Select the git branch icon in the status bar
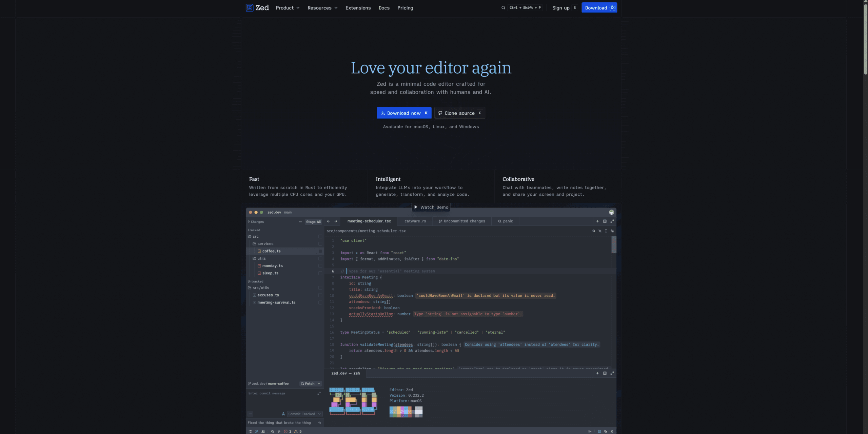This screenshot has height=434, width=868. pyautogui.click(x=256, y=431)
